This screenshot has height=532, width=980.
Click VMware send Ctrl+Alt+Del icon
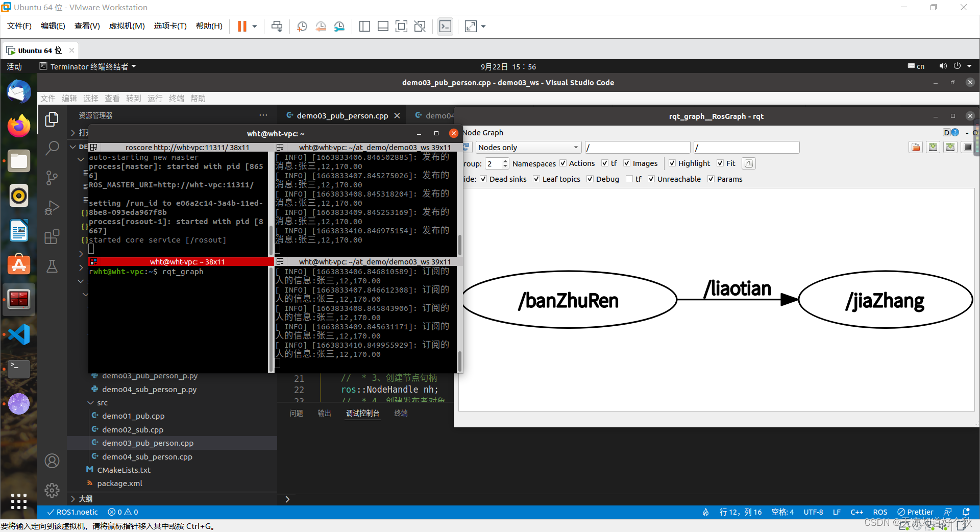(277, 26)
